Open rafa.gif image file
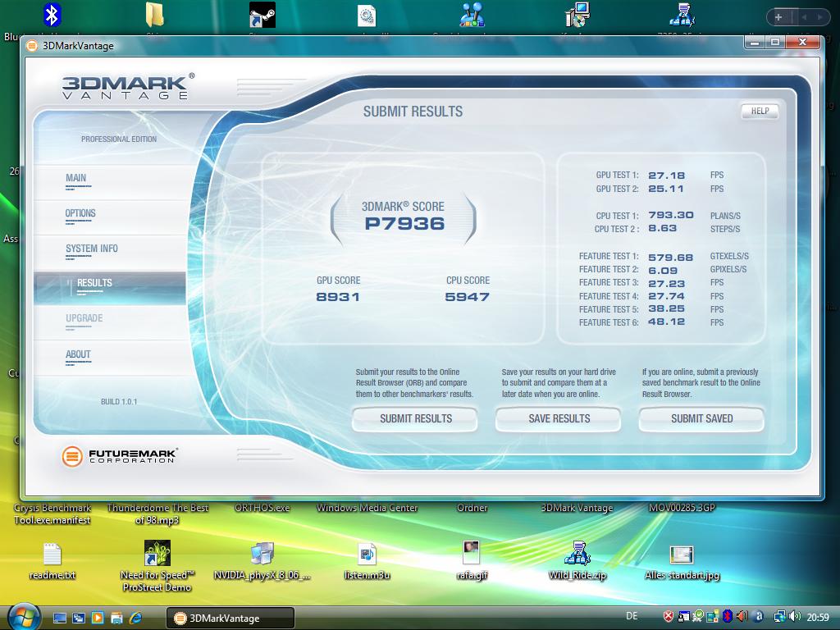The height and width of the screenshot is (630, 840). [472, 553]
